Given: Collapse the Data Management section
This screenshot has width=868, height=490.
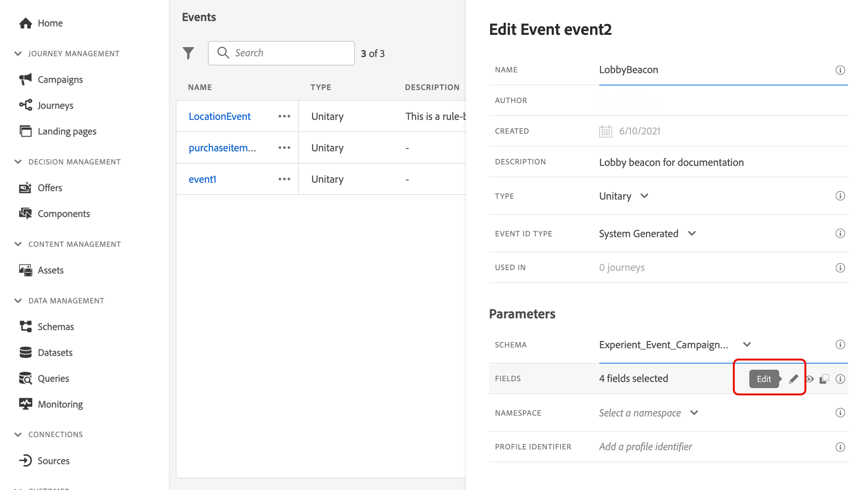Looking at the screenshot, I should tap(18, 301).
